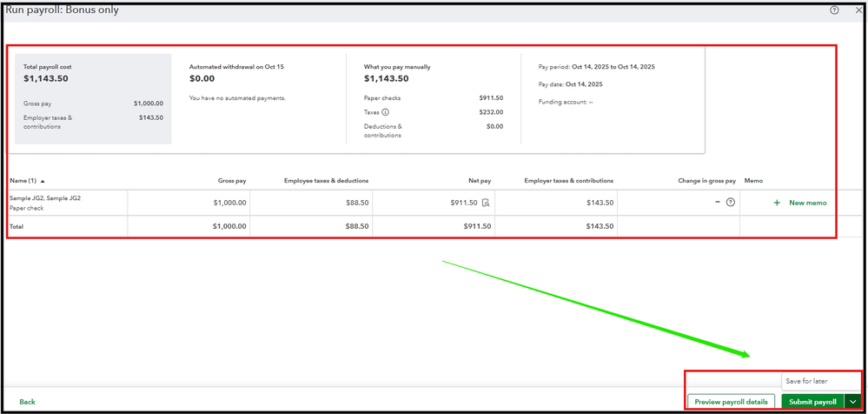Click the Pay period date range
The width and height of the screenshot is (868, 414).
613,66
